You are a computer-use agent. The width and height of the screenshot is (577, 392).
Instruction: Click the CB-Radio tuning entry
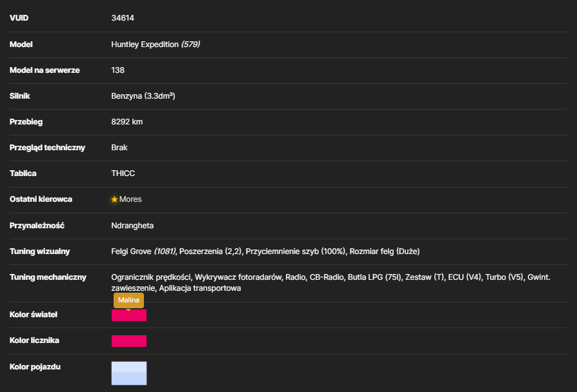click(x=327, y=277)
